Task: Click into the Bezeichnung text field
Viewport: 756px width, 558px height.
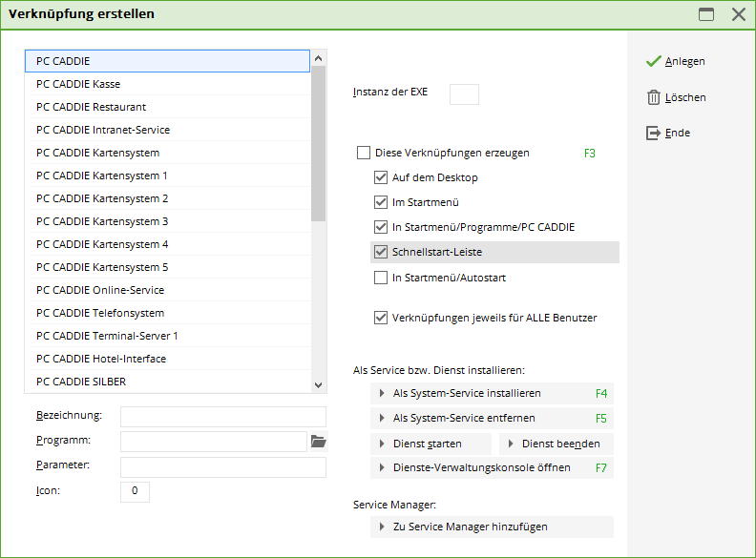Action: pyautogui.click(x=222, y=416)
